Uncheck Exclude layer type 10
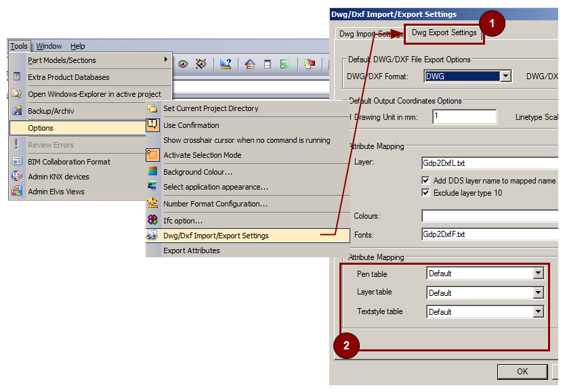 [425, 192]
